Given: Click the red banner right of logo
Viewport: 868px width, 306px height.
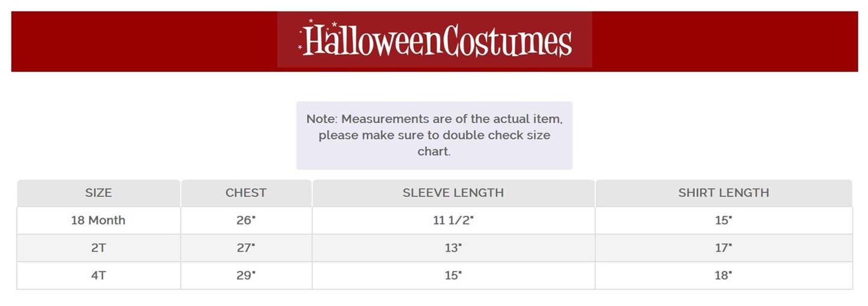Looking at the screenshot, I should 723,41.
